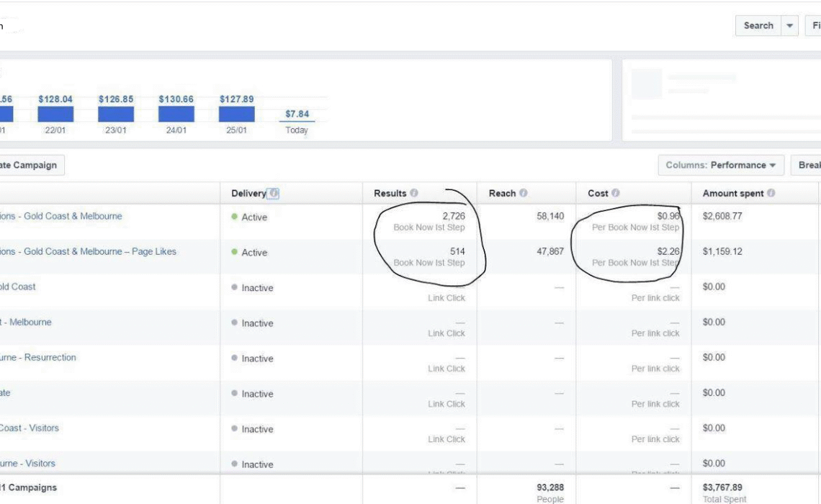Click green Active status dot in first row
This screenshot has width=821, height=504.
click(x=234, y=217)
